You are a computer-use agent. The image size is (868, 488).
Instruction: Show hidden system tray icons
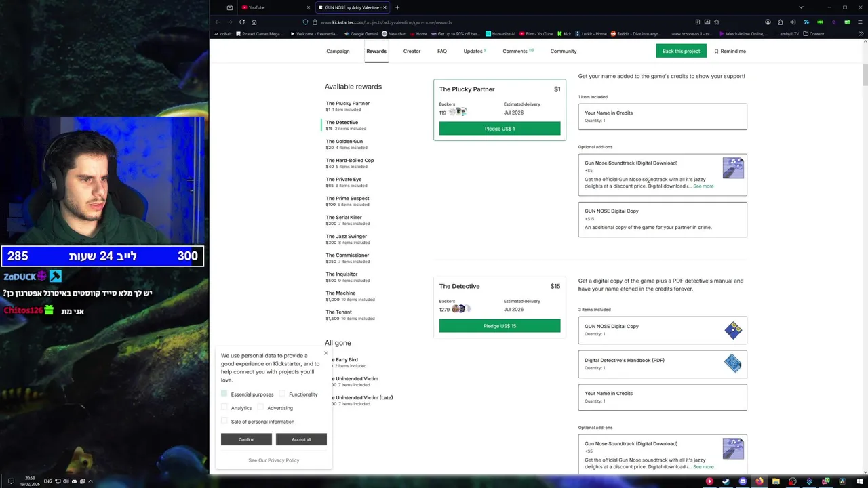pos(90,481)
